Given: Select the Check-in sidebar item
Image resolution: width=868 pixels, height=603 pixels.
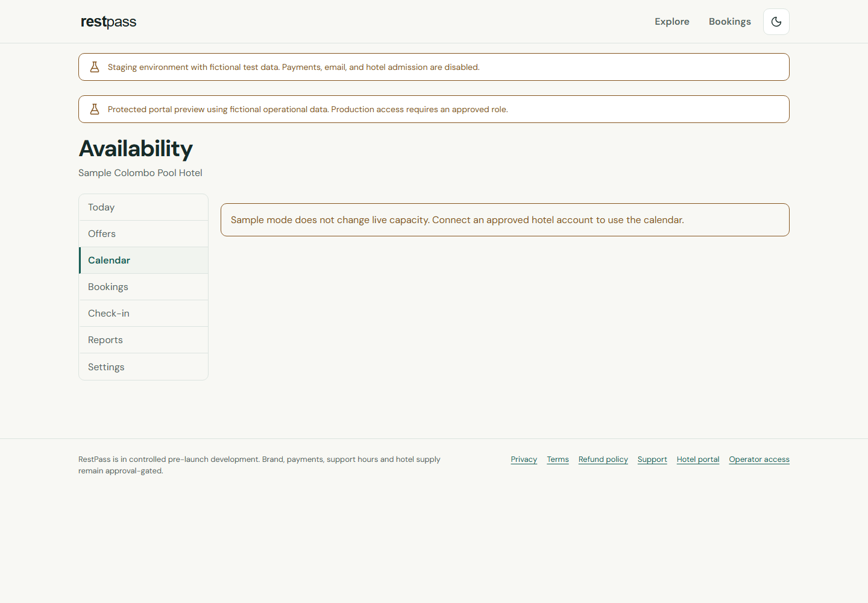Looking at the screenshot, I should (x=143, y=314).
